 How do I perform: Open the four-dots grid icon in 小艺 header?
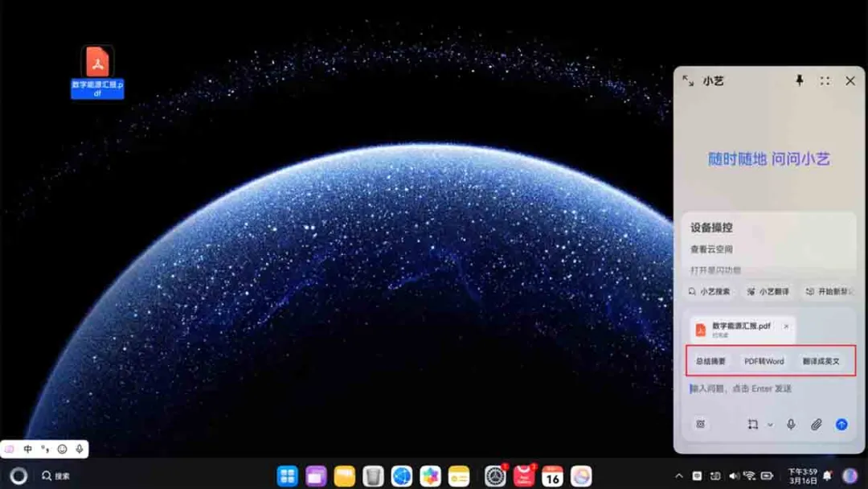[825, 81]
